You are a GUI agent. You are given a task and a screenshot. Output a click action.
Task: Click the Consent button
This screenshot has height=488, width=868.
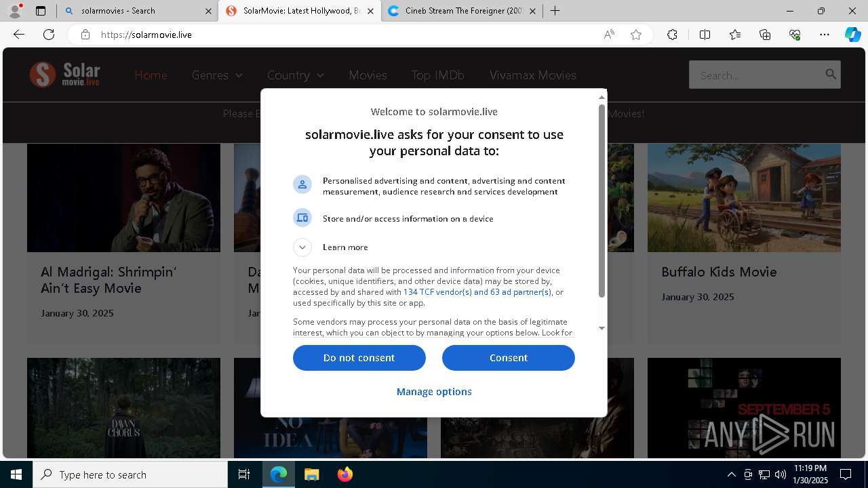tap(509, 358)
